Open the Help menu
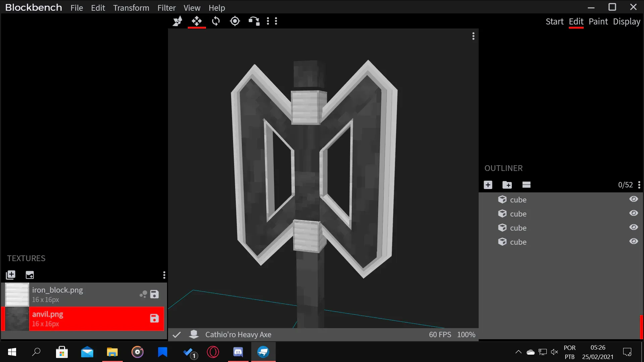 (x=217, y=8)
